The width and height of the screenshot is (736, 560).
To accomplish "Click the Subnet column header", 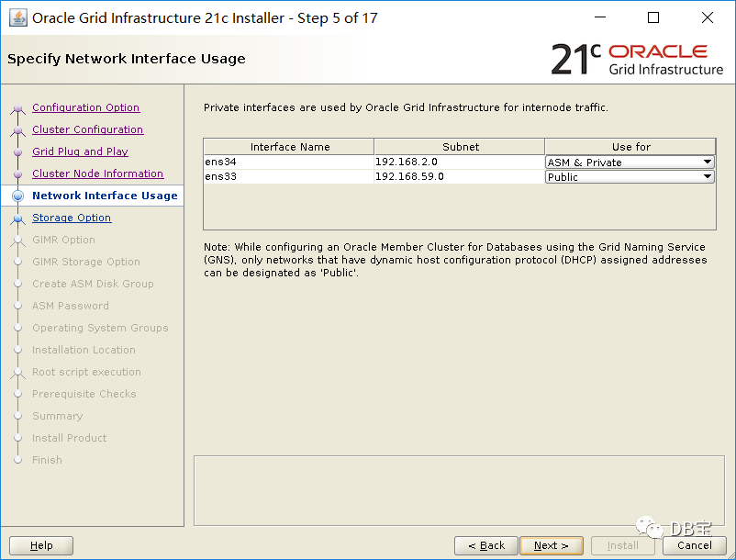I will [x=460, y=147].
